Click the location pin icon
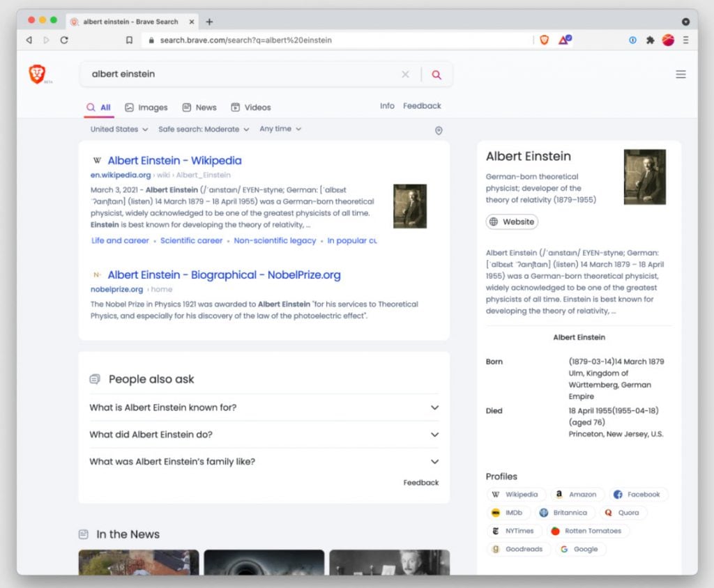Viewport: 714px width, 588px height. pyautogui.click(x=439, y=130)
